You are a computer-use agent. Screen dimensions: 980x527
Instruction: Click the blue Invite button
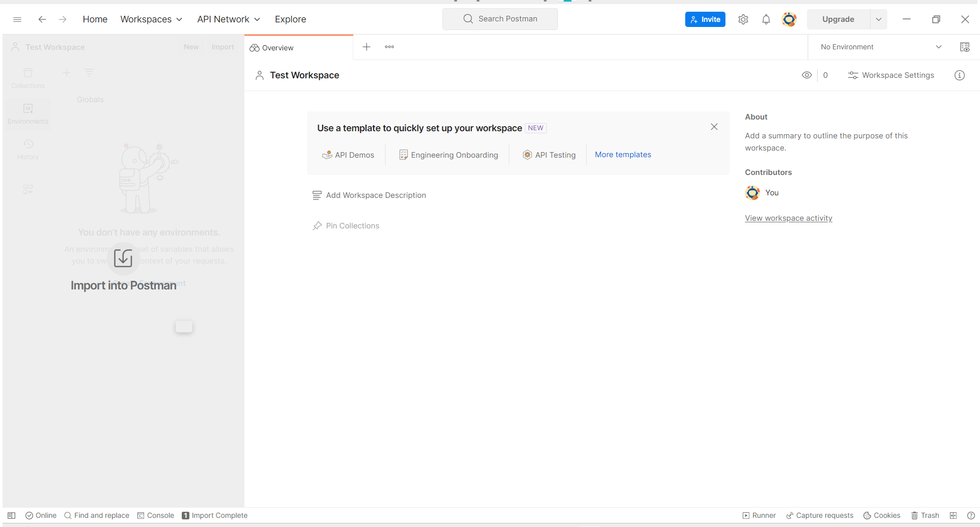tap(705, 19)
